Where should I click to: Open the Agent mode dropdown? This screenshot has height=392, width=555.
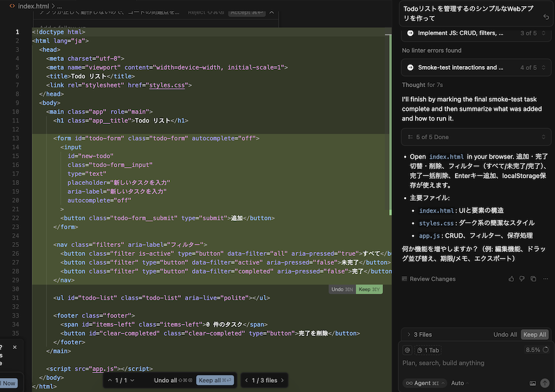tap(425, 383)
